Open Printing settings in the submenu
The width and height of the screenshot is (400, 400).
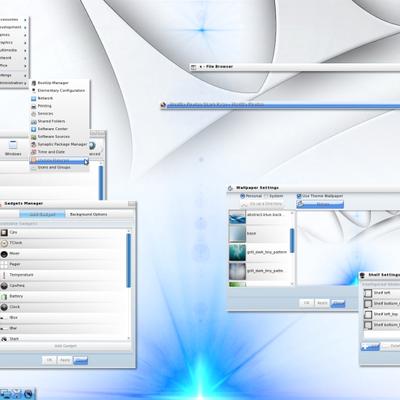tap(59, 106)
